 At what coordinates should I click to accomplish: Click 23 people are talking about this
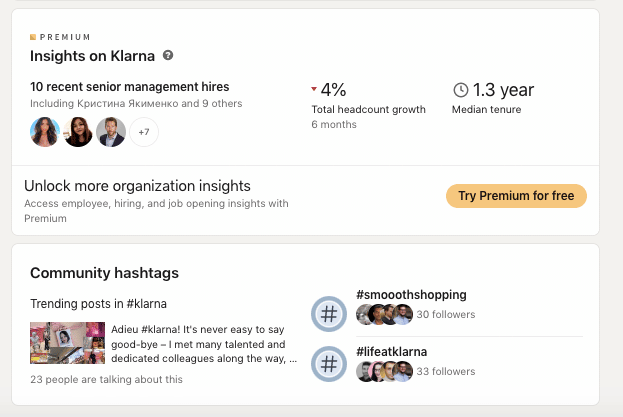(x=106, y=379)
